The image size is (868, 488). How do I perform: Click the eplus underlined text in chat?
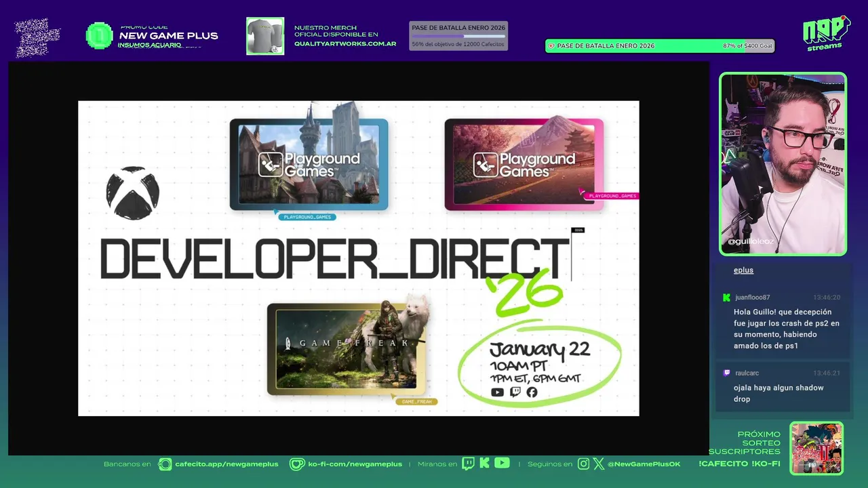click(x=743, y=270)
